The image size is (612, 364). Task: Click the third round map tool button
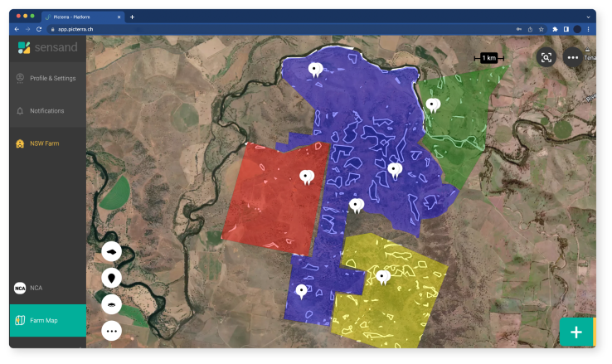[112, 304]
